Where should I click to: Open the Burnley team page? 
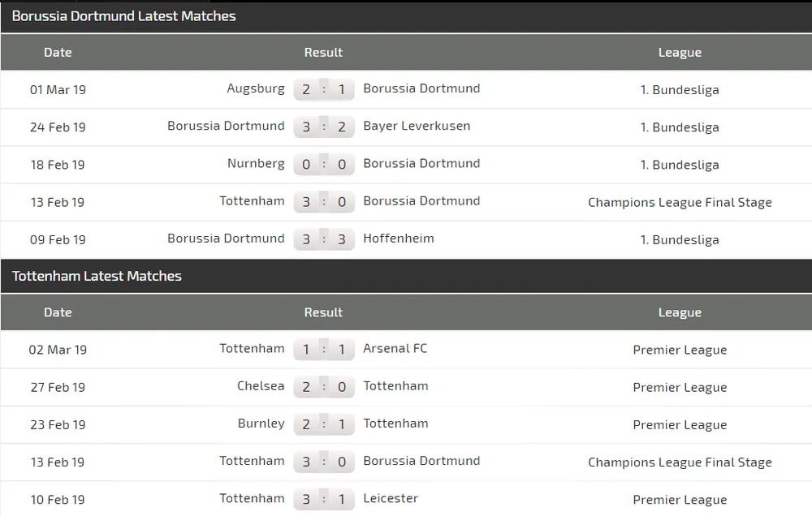pos(261,424)
